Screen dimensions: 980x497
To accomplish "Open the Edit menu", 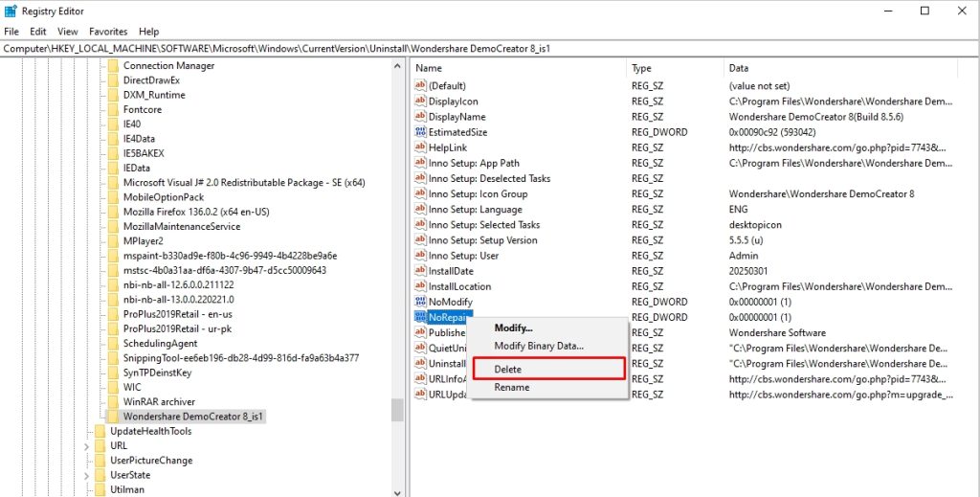I will pos(38,32).
